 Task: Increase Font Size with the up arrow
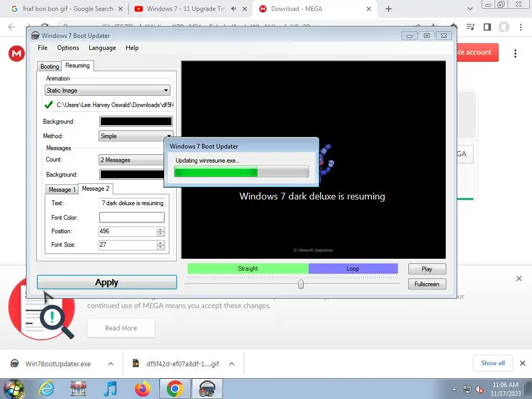[x=161, y=243]
